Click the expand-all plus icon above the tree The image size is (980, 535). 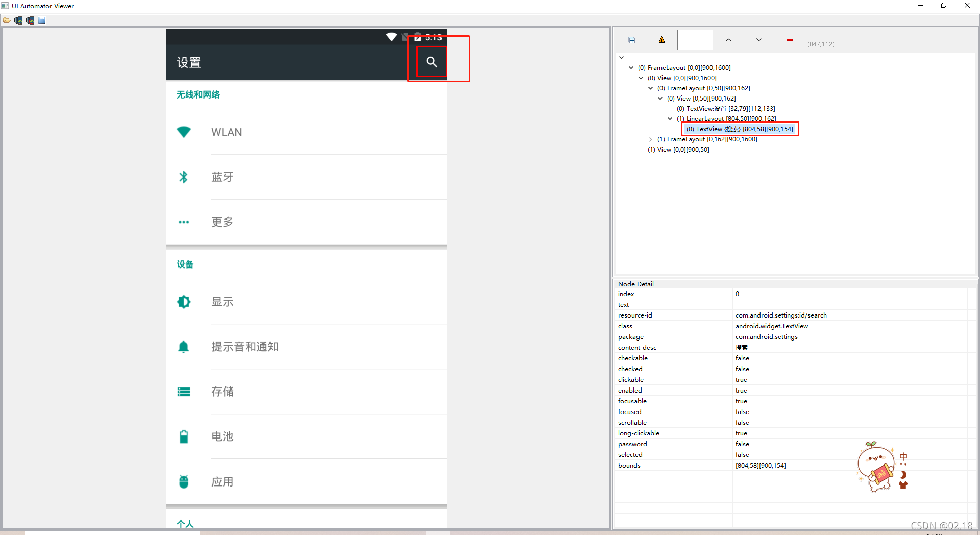(x=632, y=40)
